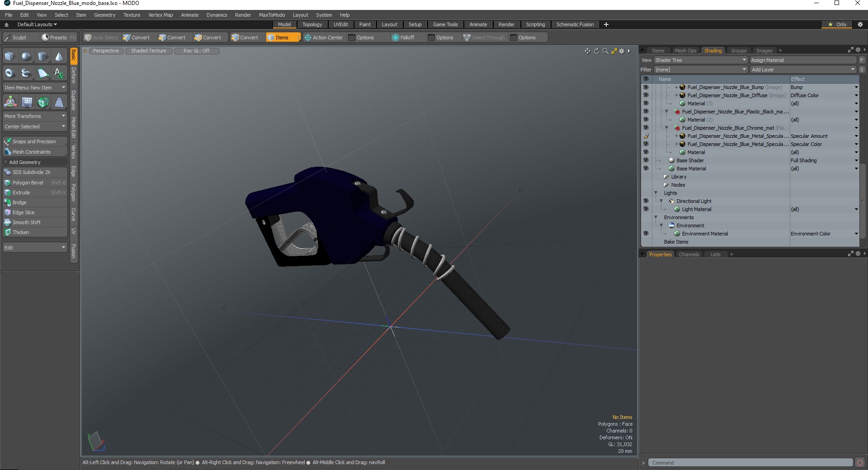
Task: Open the Add Layer dropdown
Action: point(803,70)
